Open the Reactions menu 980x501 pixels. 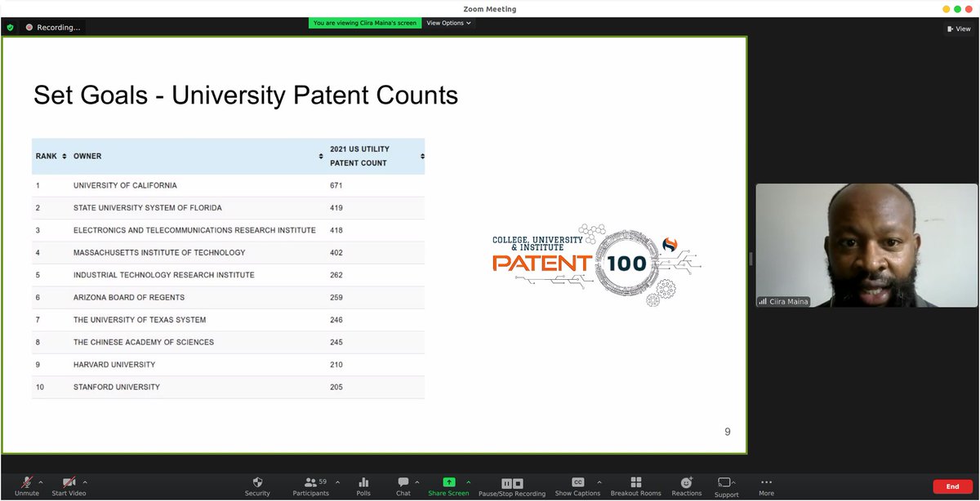coord(686,486)
